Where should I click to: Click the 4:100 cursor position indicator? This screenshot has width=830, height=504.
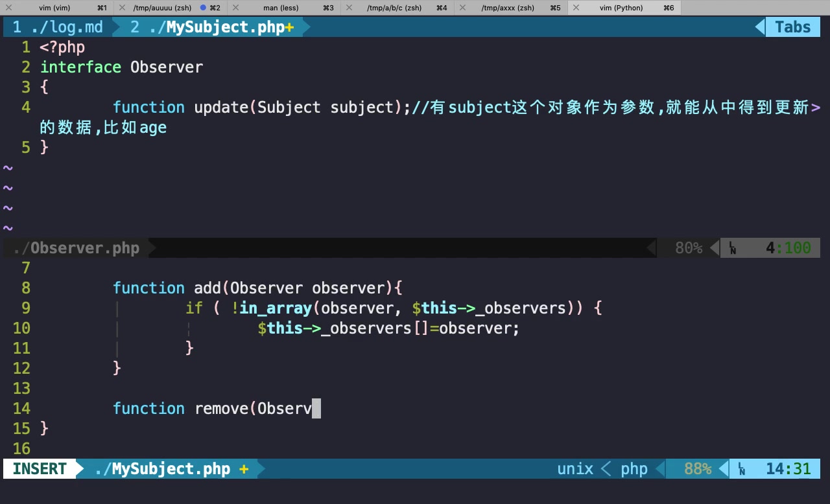click(x=788, y=248)
